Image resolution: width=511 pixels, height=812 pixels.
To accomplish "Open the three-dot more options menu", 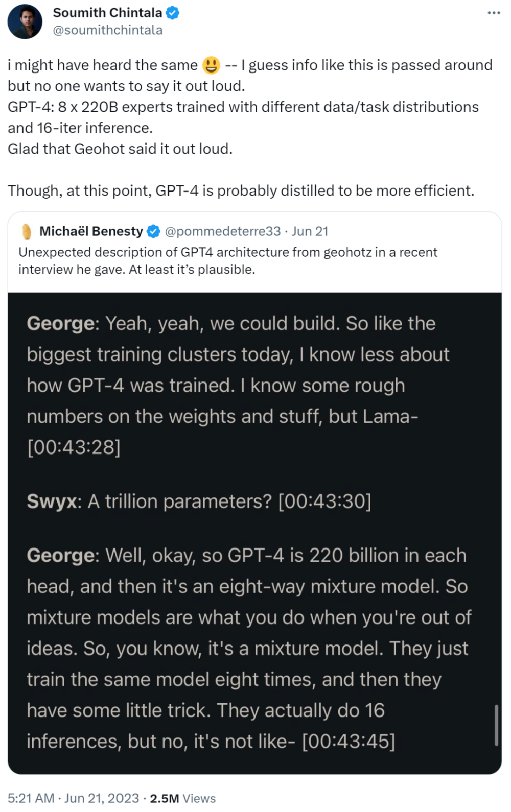I will (x=494, y=13).
